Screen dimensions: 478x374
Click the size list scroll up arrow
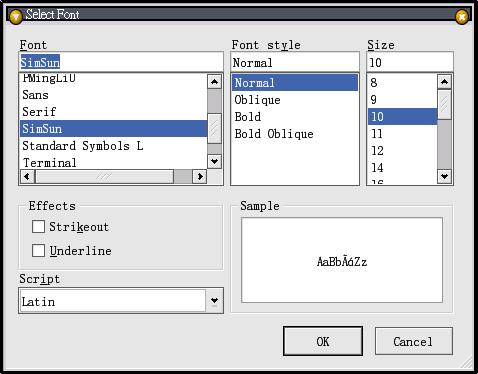coord(444,82)
